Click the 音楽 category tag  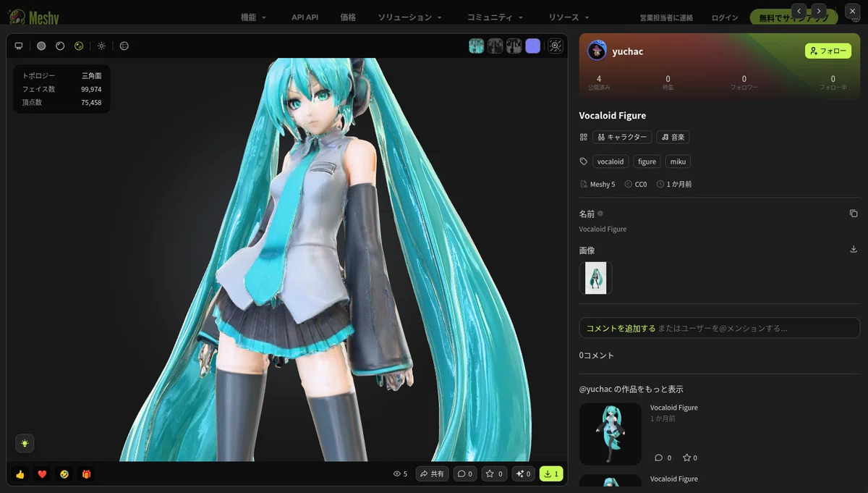tap(673, 137)
